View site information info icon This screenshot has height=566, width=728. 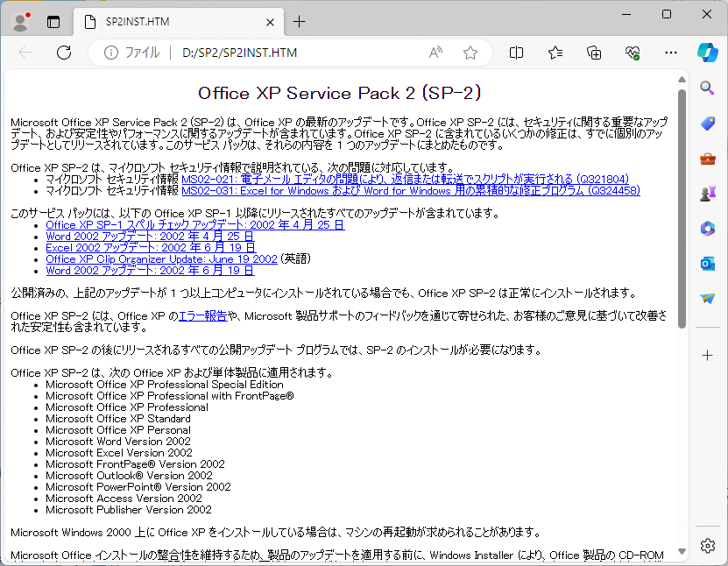tap(111, 53)
